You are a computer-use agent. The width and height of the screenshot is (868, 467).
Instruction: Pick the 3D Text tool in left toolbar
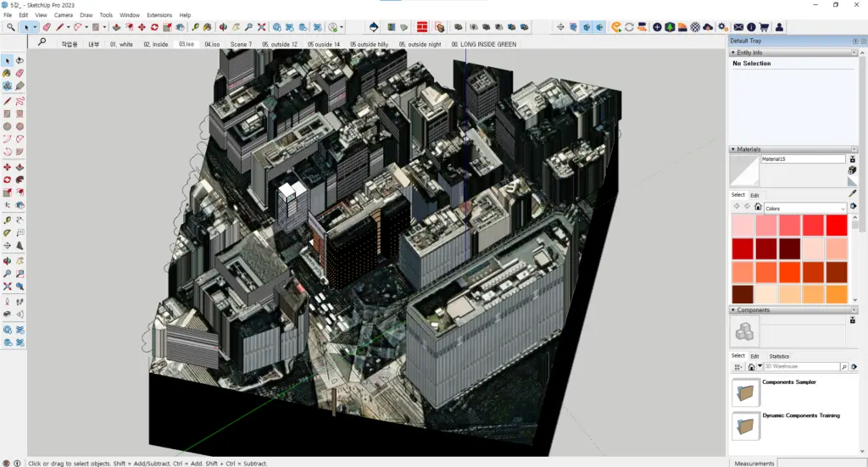20,246
